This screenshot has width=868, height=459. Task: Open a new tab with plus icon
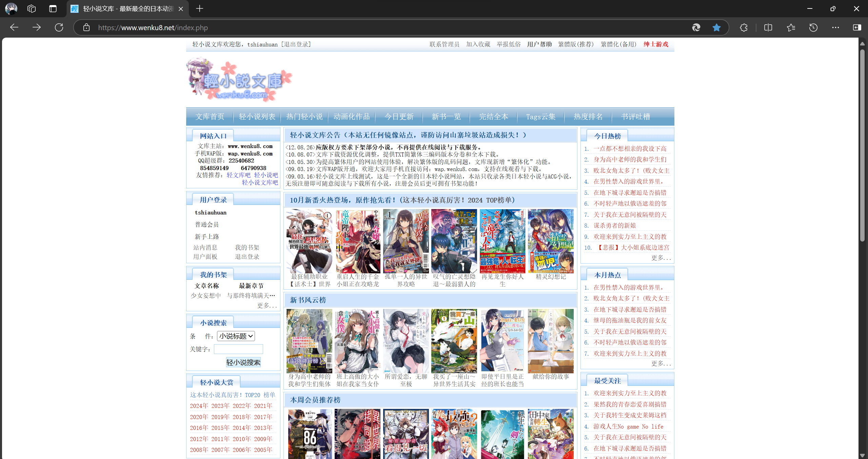(x=200, y=8)
